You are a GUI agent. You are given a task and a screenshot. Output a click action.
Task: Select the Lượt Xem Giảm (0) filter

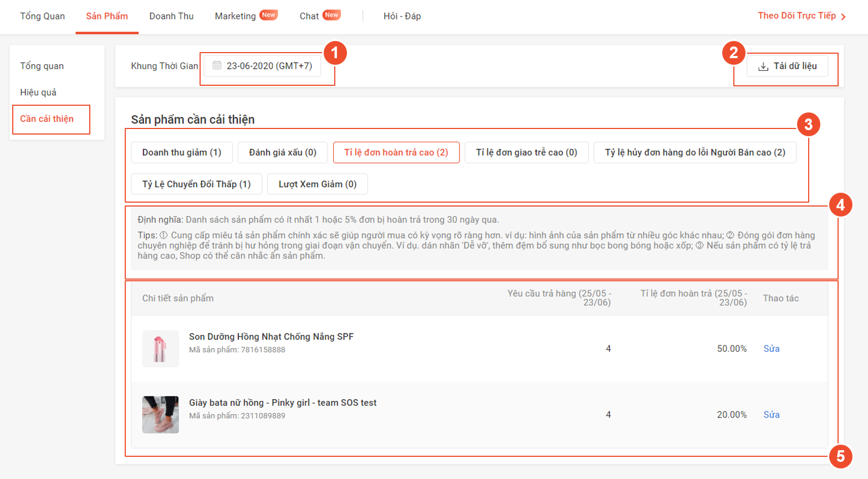click(317, 184)
